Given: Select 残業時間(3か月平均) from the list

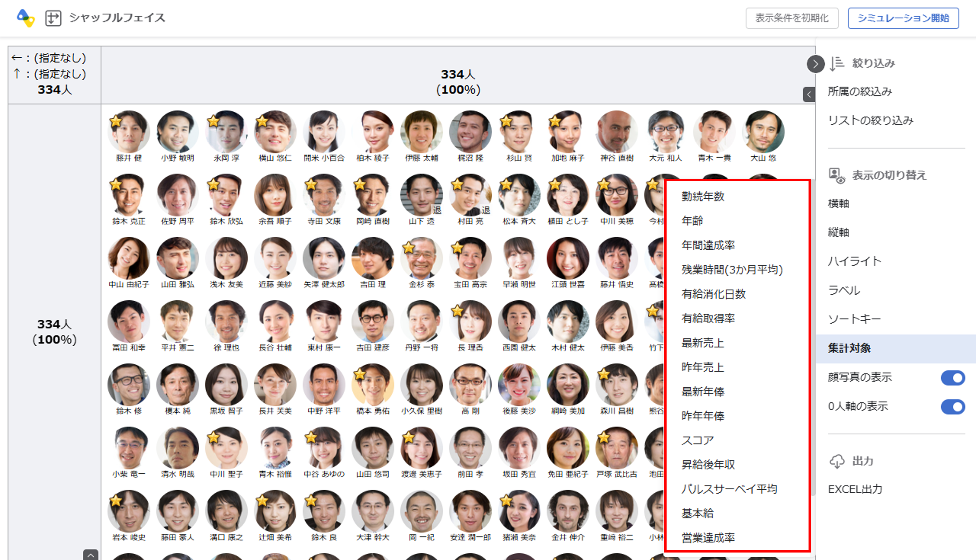Looking at the screenshot, I should (x=732, y=270).
